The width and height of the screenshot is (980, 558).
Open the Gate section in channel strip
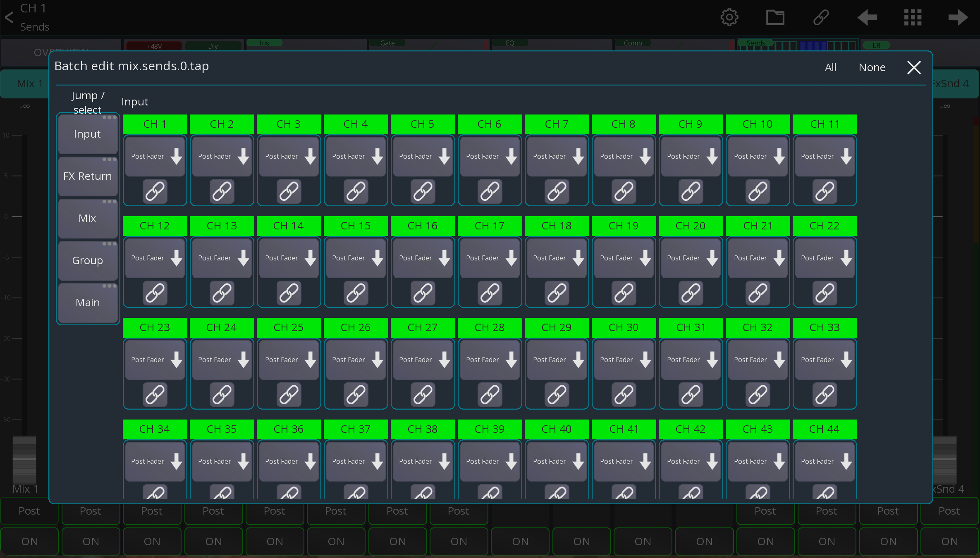tap(428, 44)
